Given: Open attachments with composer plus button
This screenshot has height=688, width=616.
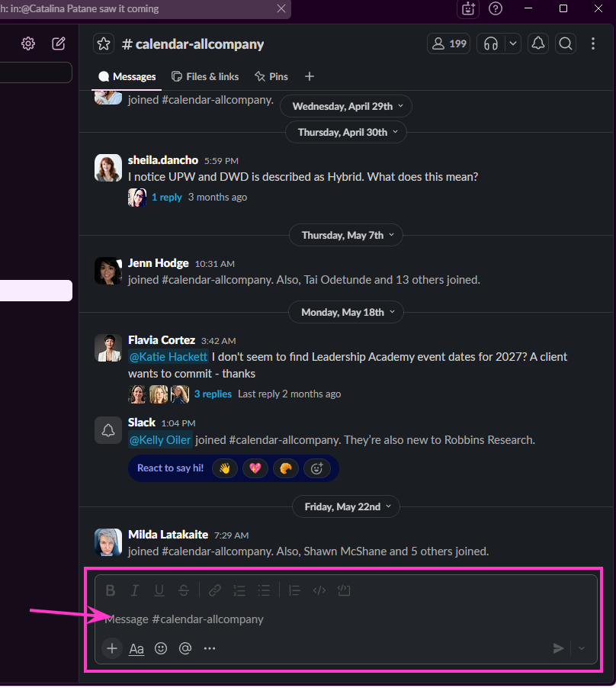Looking at the screenshot, I should [x=112, y=648].
